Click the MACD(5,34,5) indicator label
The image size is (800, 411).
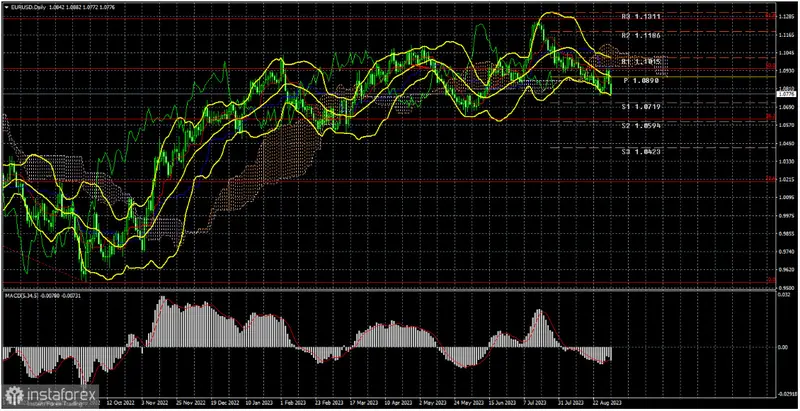click(x=20, y=295)
